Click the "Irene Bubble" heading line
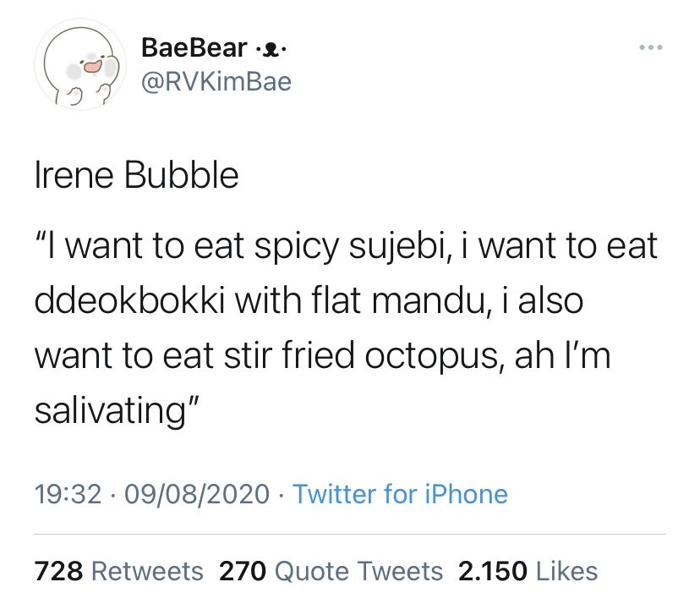Screen dimensions: 700x604 (x=136, y=175)
